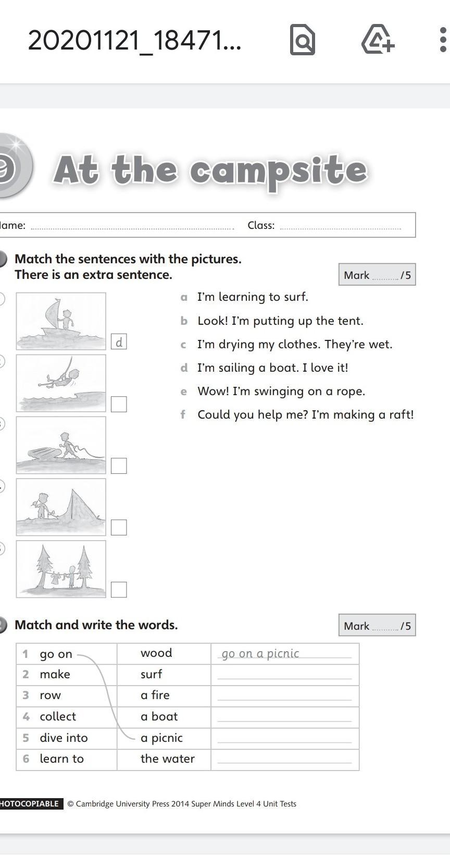This screenshot has width=450, height=868.
Task: Click the Mark box for the word-matching exercise
Action: (x=377, y=626)
